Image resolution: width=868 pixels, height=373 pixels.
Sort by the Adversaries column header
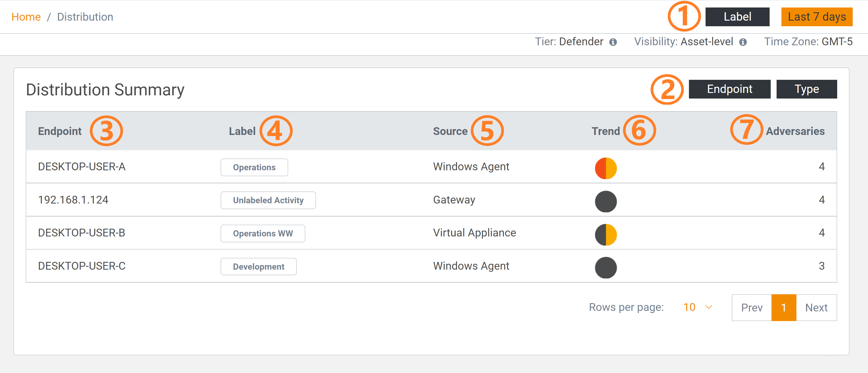point(795,131)
